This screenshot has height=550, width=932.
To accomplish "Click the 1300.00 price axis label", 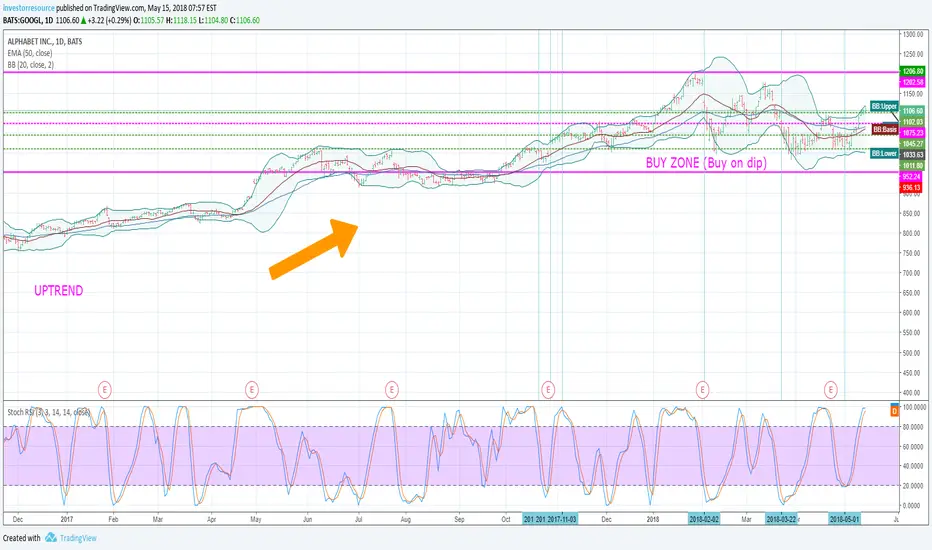I will point(913,34).
